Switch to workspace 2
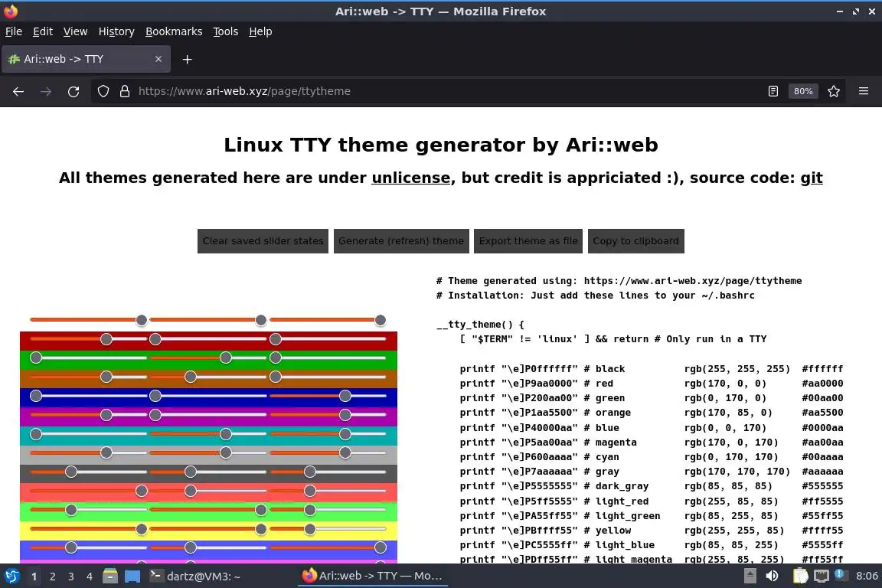This screenshot has width=882, height=588. (x=52, y=577)
